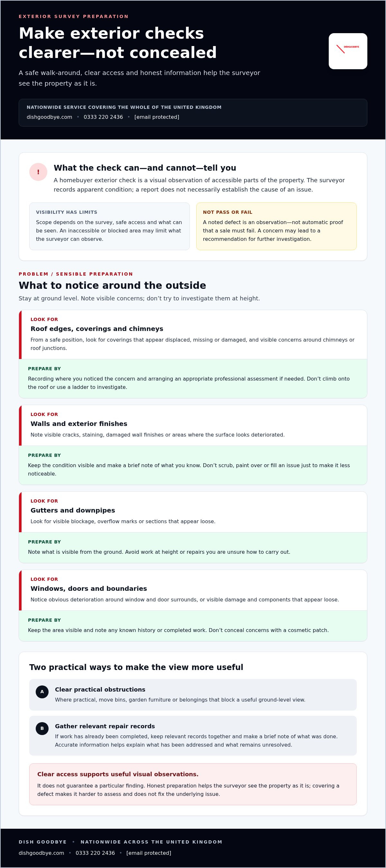Image resolution: width=386 pixels, height=868 pixels.
Task: Click footer phone number 0333 220 2436
Action: [95, 853]
